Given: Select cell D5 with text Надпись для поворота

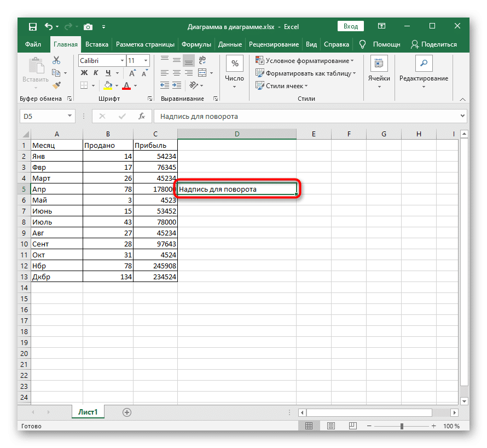Looking at the screenshot, I should point(237,189).
